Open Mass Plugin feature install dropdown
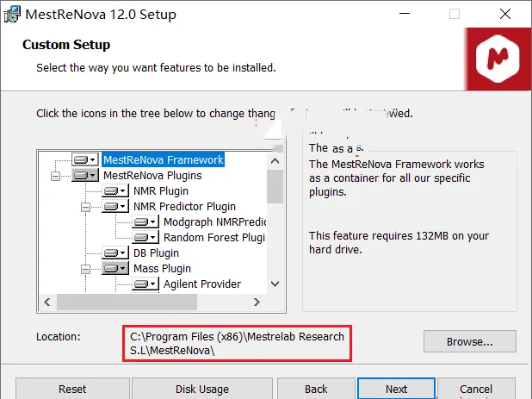532x399 pixels. click(115, 268)
